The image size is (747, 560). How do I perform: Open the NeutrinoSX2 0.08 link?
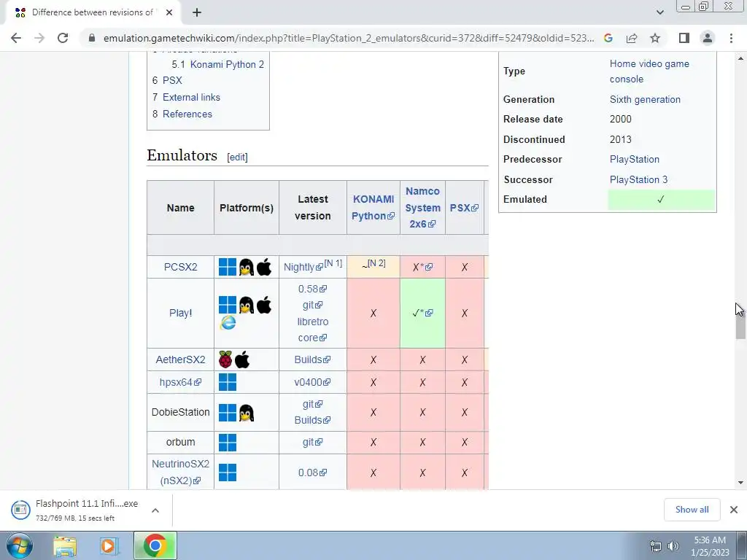[x=312, y=472]
